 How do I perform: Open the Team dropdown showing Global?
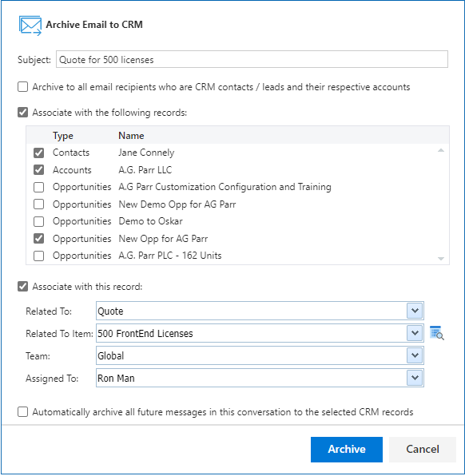(x=415, y=355)
